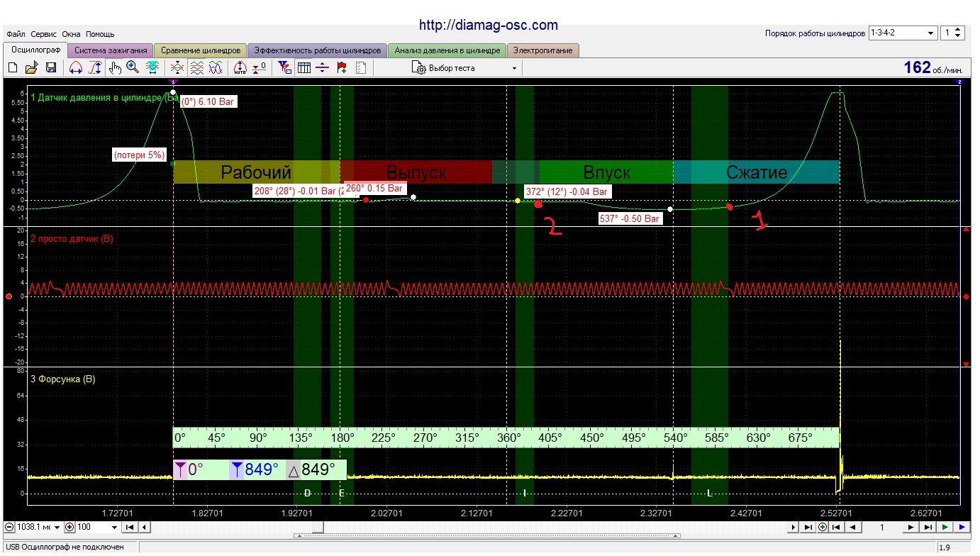Screen dimensions: 980x556
Task: Switch to the Электропитание tab
Action: tap(544, 50)
